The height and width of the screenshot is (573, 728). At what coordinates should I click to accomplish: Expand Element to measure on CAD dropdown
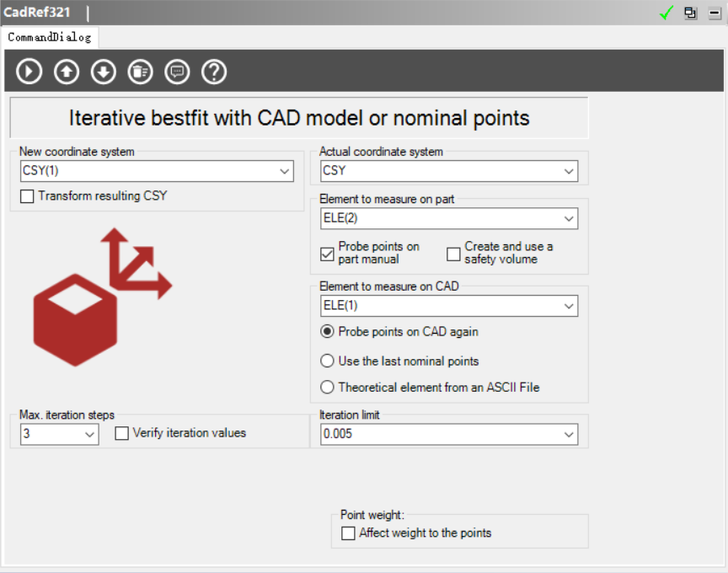pyautogui.click(x=568, y=306)
